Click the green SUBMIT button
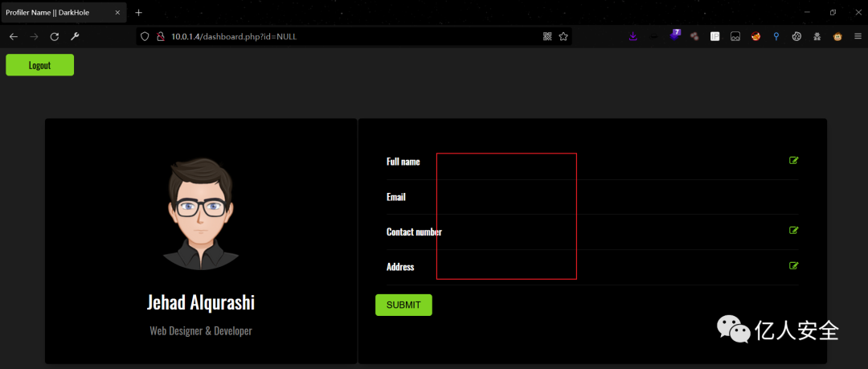This screenshot has width=868, height=369. pos(403,305)
